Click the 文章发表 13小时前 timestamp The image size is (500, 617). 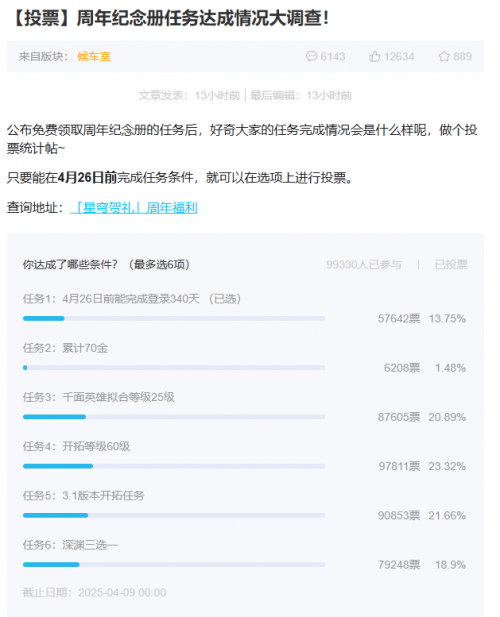[189, 95]
